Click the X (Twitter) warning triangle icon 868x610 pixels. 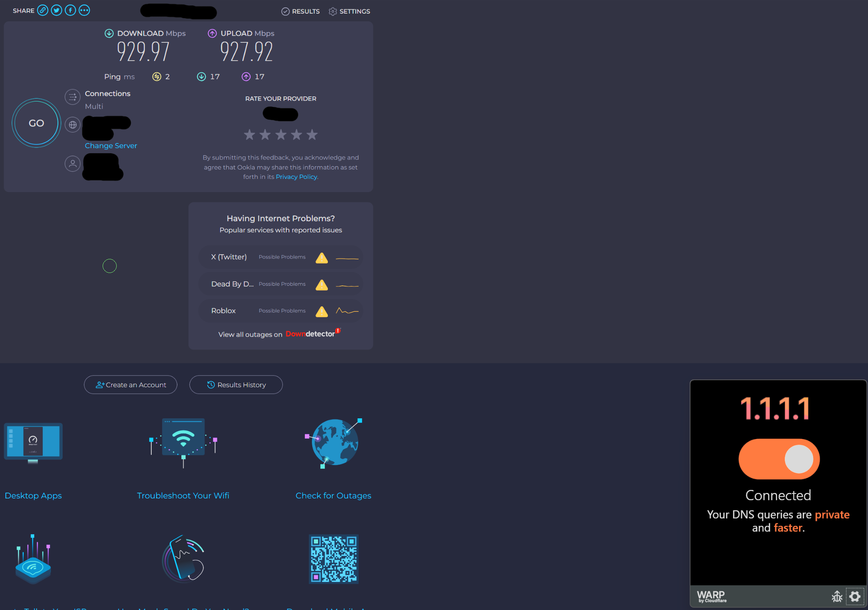[x=322, y=258]
